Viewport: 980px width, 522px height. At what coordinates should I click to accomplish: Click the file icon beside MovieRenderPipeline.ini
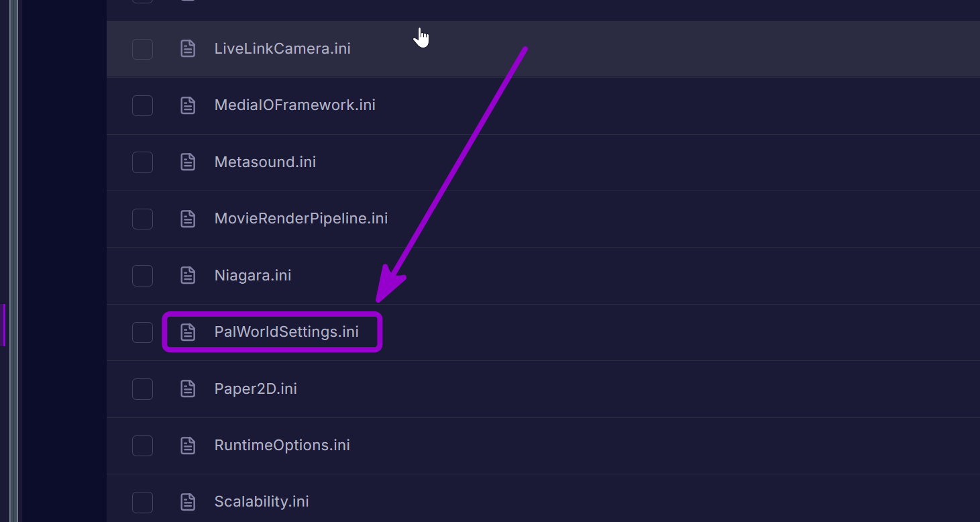[x=188, y=218]
